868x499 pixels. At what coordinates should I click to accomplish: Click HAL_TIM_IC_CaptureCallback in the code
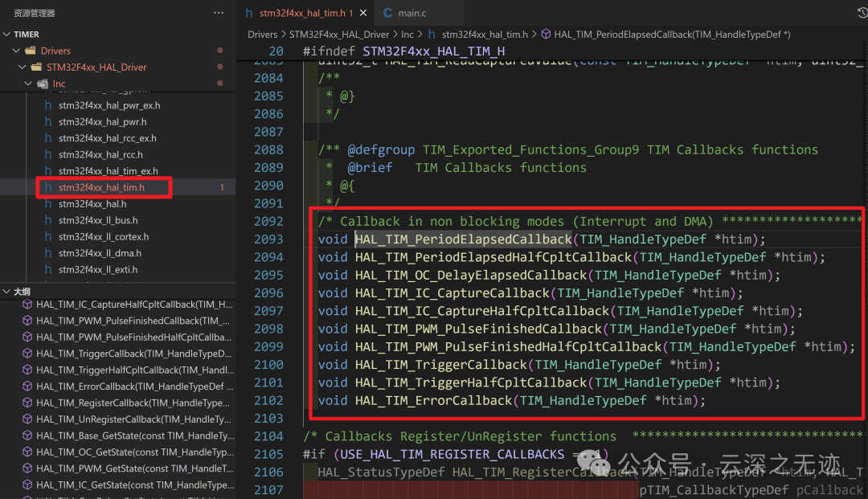(x=452, y=293)
